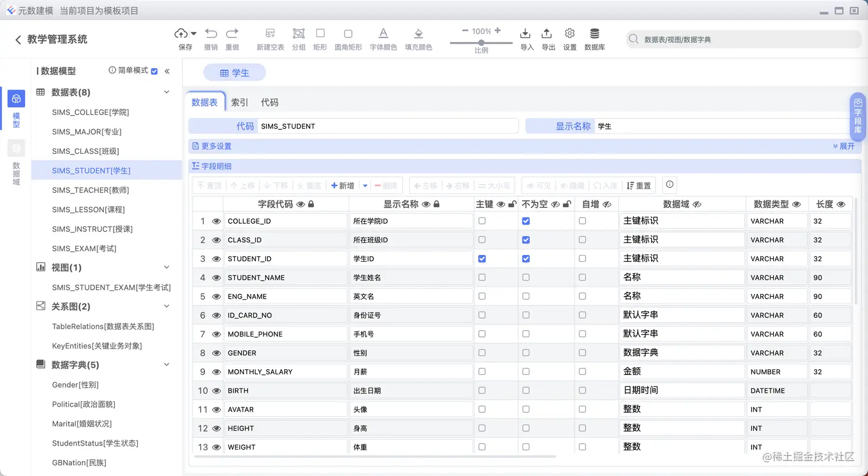Select the Data domain (数据域) sidebar icon
Viewport: 868px width, 476px height.
coord(16,148)
